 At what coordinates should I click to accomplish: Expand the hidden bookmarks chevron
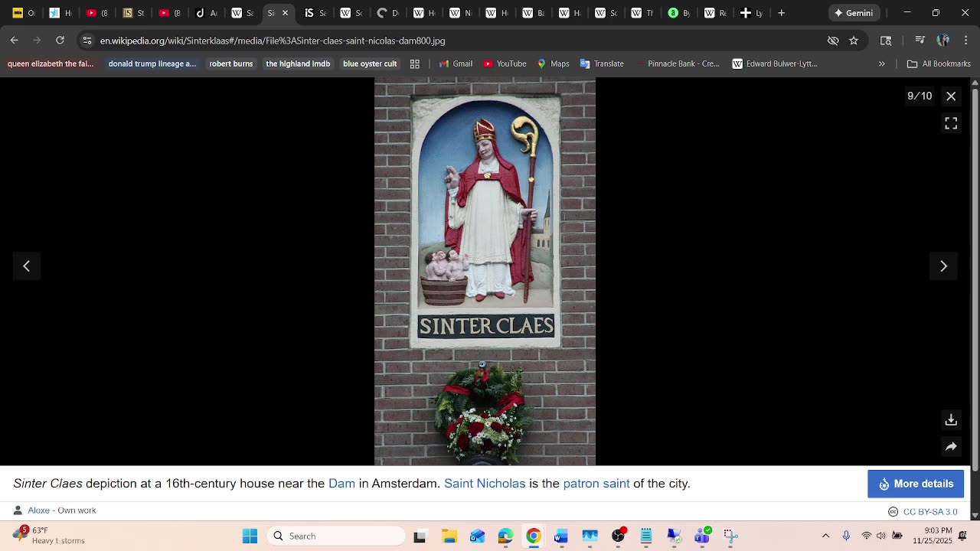pyautogui.click(x=882, y=64)
